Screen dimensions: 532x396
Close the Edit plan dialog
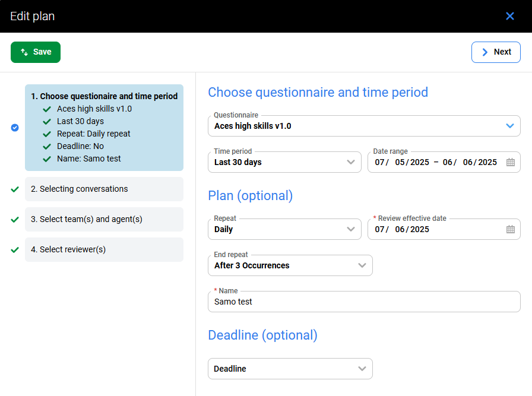509,16
